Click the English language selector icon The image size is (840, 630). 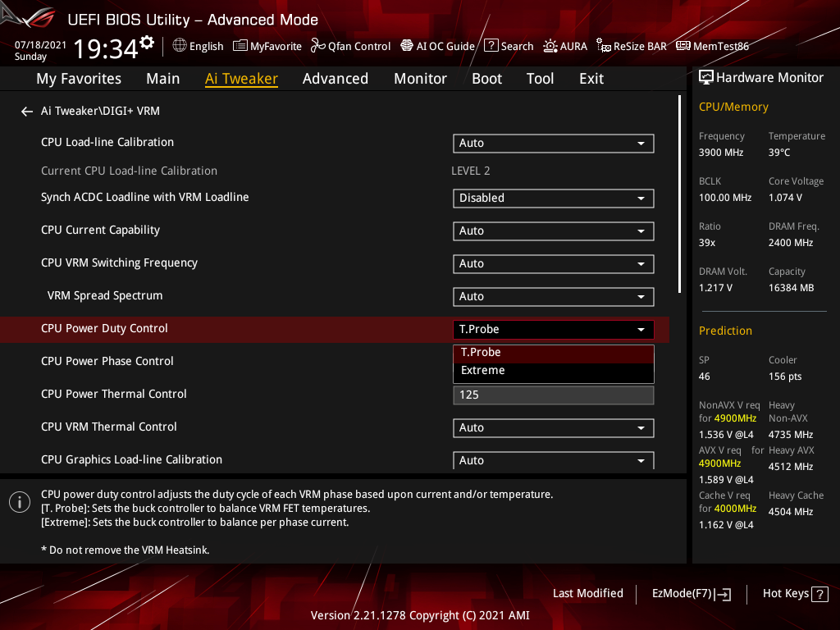click(179, 46)
